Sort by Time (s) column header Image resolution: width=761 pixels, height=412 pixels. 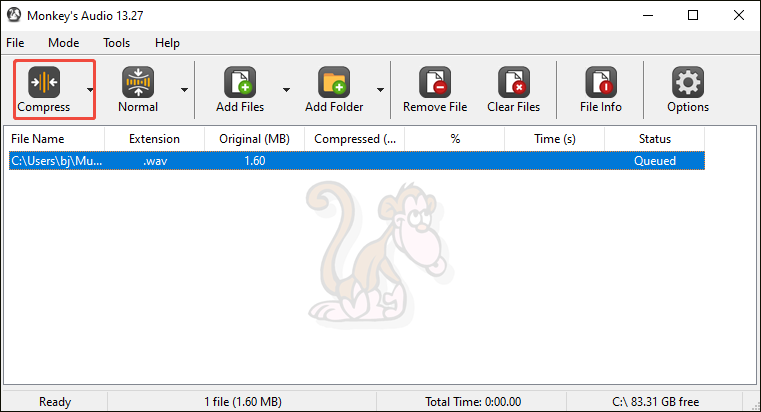coord(555,139)
